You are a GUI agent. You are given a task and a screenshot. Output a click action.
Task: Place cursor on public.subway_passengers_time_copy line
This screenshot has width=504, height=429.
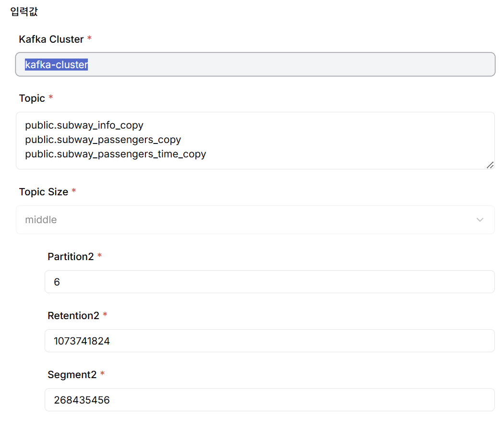click(x=115, y=154)
